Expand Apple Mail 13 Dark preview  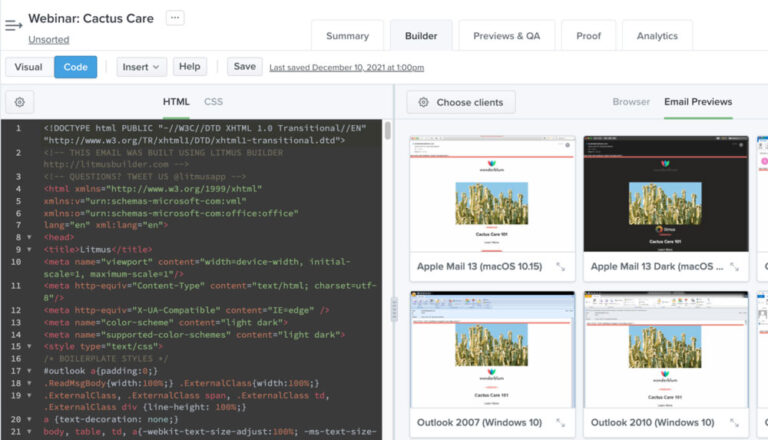tap(734, 267)
